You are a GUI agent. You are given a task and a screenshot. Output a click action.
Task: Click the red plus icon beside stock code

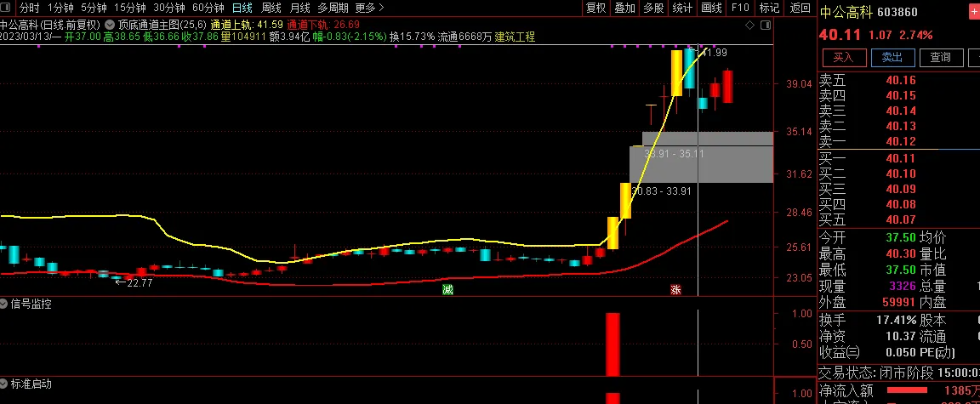972,12
